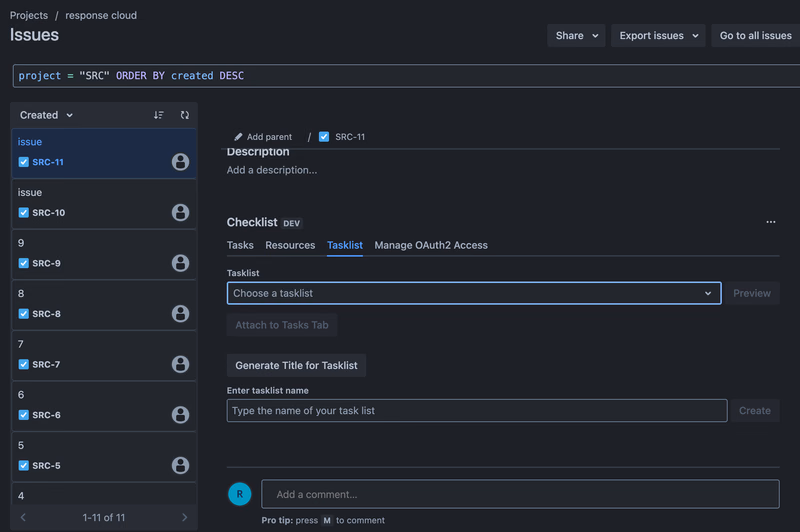Open the Choose a tasklist dropdown
This screenshot has height=532, width=800.
click(474, 293)
